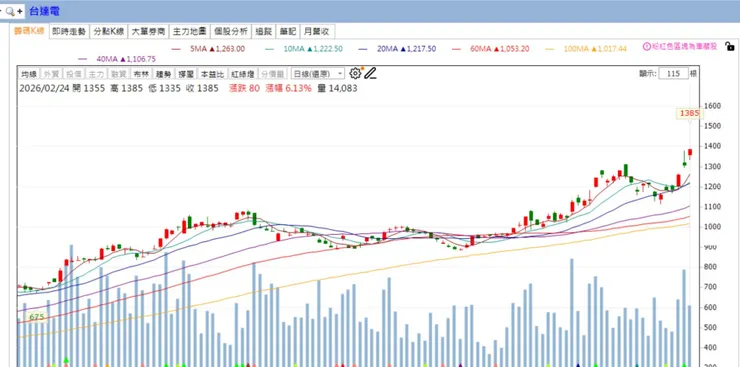The image size is (740, 367).
Task: Switch to the 主力地圖 tab
Action: coord(189,32)
